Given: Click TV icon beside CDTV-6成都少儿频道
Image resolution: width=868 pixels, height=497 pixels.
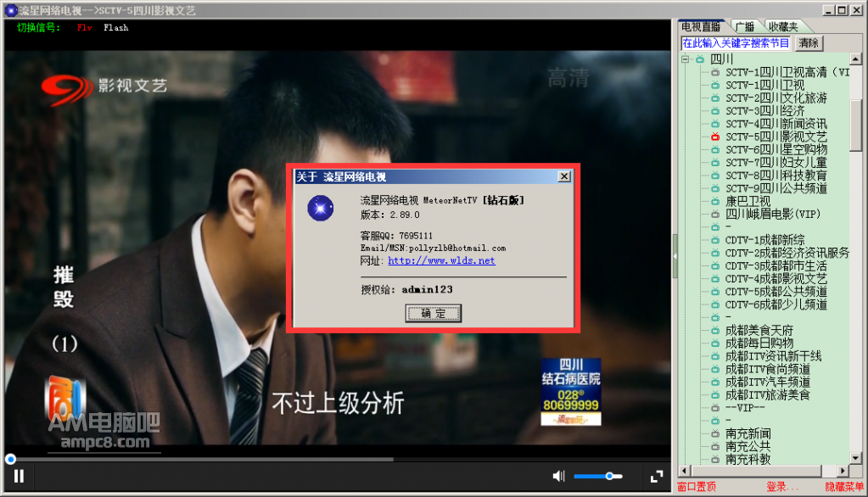Looking at the screenshot, I should pyautogui.click(x=715, y=304).
